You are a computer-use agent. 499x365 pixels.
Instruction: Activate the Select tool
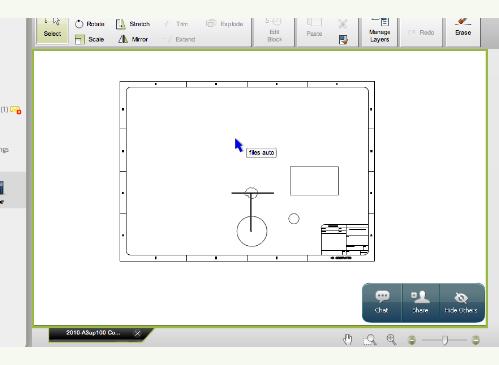click(x=52, y=30)
